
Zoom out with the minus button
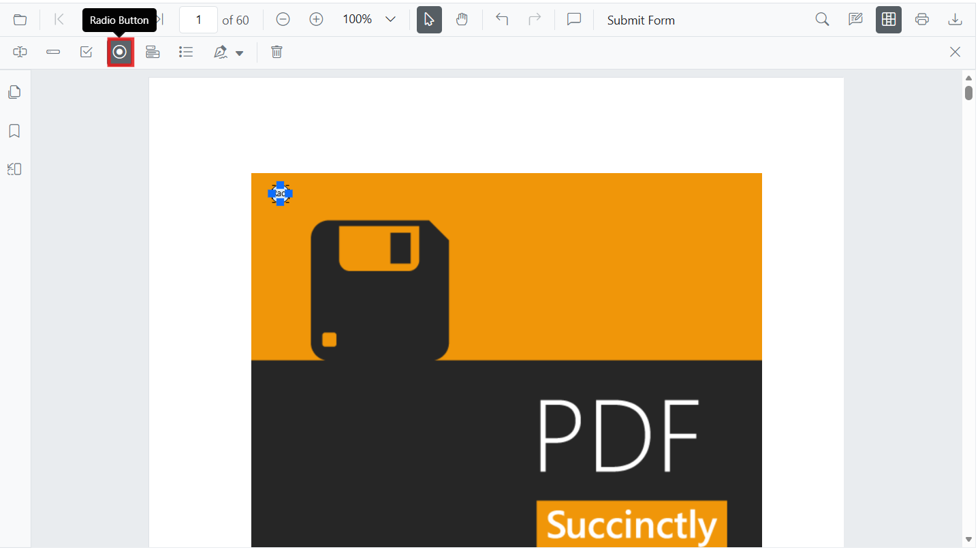283,20
